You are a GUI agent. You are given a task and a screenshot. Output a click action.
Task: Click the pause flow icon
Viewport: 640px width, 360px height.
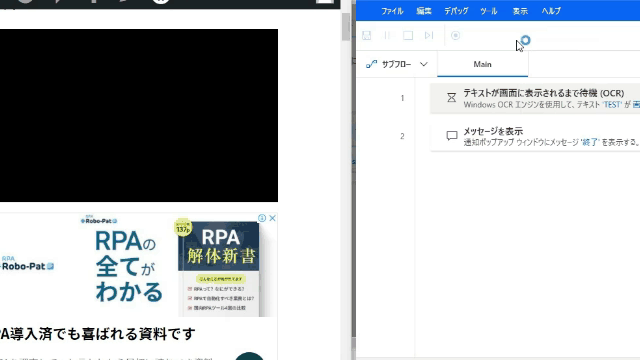387,36
